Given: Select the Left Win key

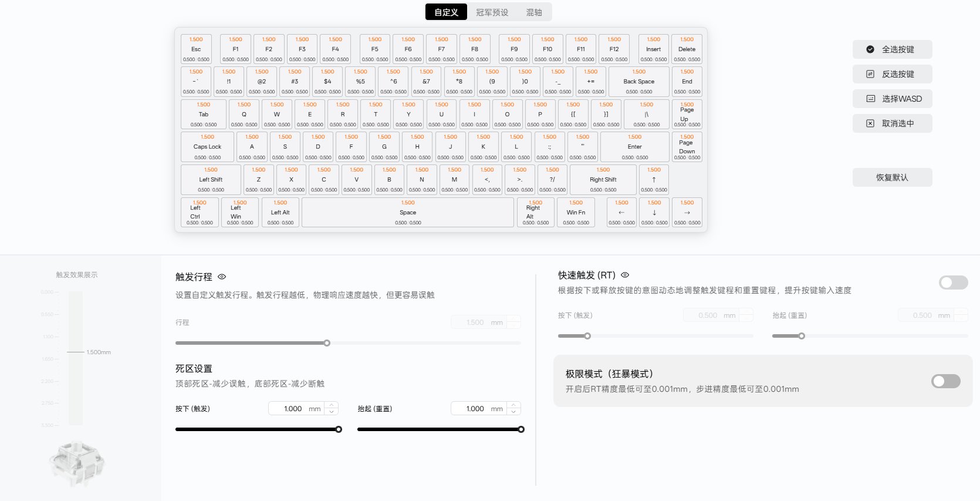Looking at the screenshot, I should (x=240, y=213).
